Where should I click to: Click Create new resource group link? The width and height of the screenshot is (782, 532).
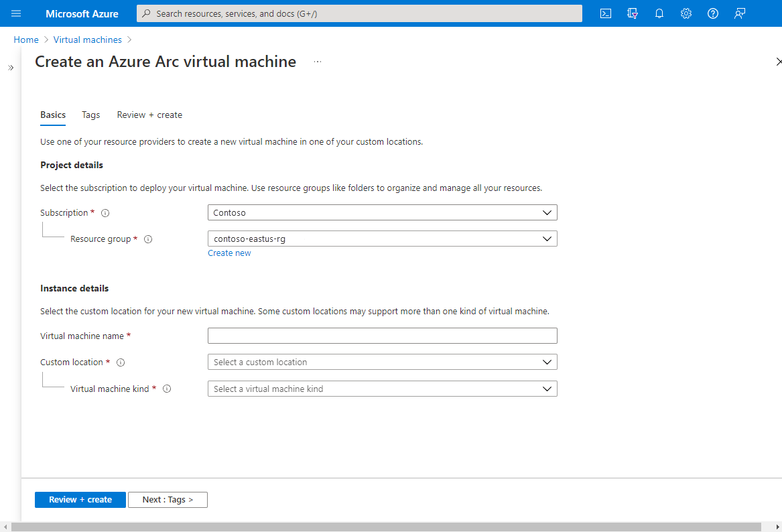click(x=229, y=253)
